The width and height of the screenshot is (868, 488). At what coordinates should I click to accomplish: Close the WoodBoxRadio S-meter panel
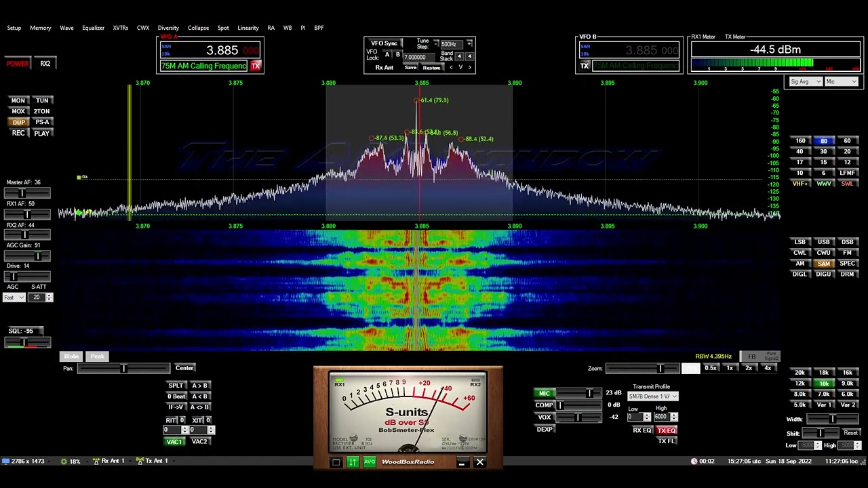tap(479, 462)
